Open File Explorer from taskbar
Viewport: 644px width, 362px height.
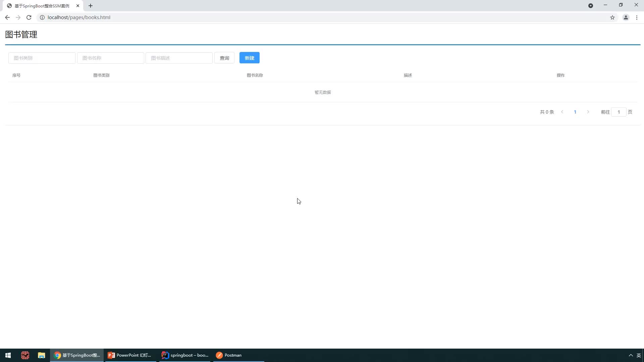point(42,355)
